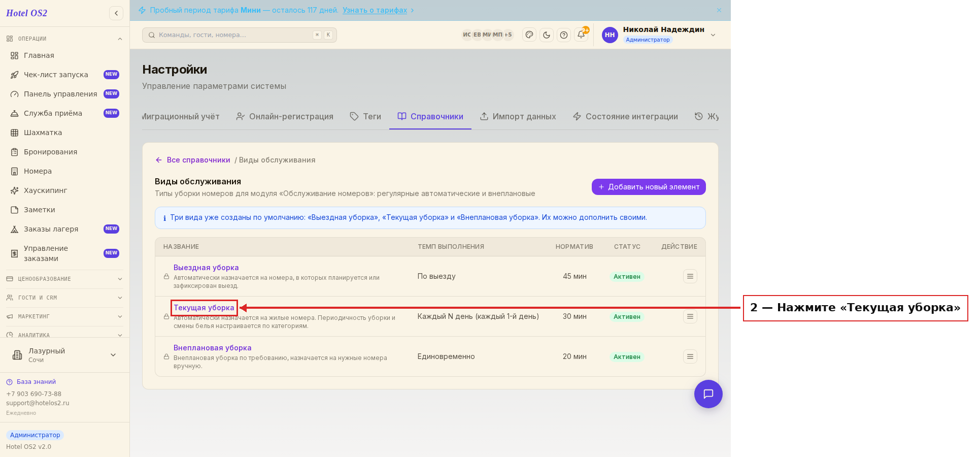Viewport: 980px width, 457px height.
Task: Open Номера section
Action: 64,171
